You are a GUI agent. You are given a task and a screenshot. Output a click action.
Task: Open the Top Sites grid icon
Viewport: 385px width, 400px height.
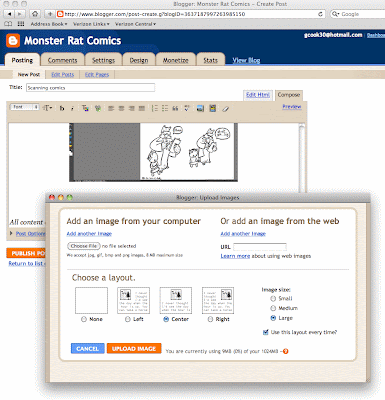(21, 24)
